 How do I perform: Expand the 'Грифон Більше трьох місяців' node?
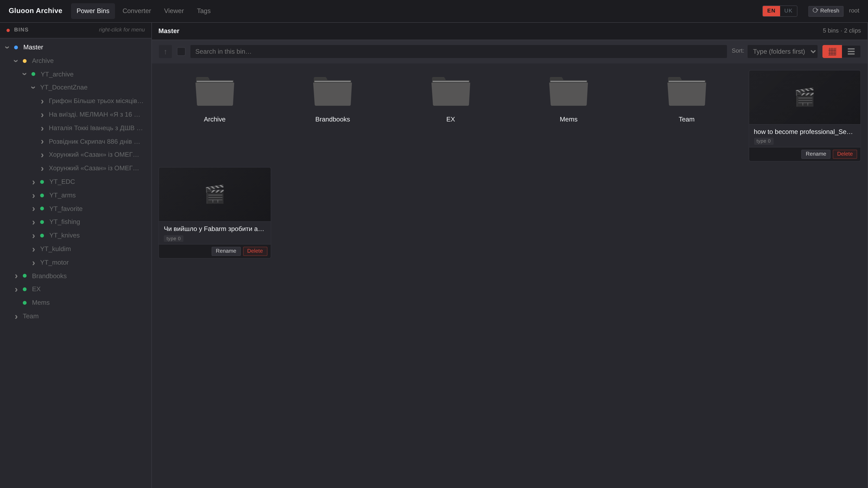click(x=42, y=101)
